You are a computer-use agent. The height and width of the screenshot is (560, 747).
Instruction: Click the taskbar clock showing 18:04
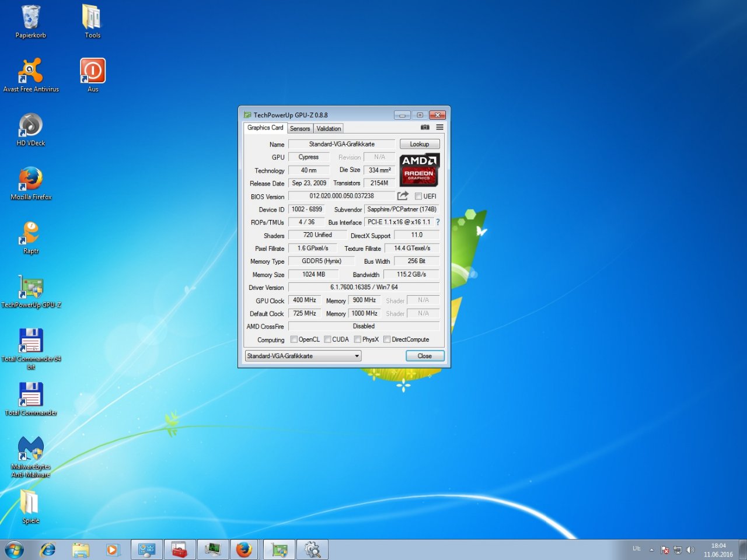click(718, 550)
